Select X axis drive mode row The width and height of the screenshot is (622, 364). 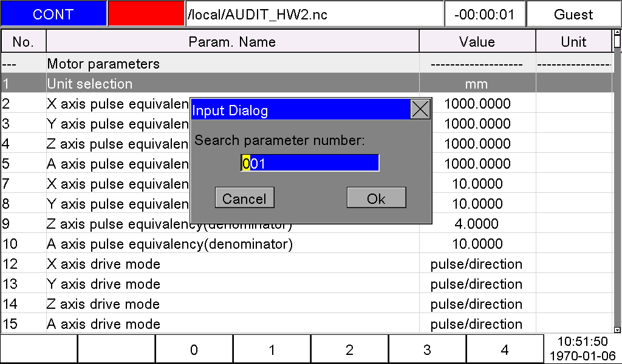click(x=307, y=264)
